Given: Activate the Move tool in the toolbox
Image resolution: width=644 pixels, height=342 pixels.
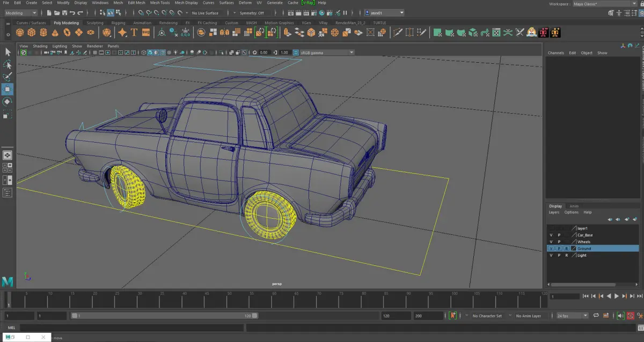Looking at the screenshot, I should click(8, 89).
